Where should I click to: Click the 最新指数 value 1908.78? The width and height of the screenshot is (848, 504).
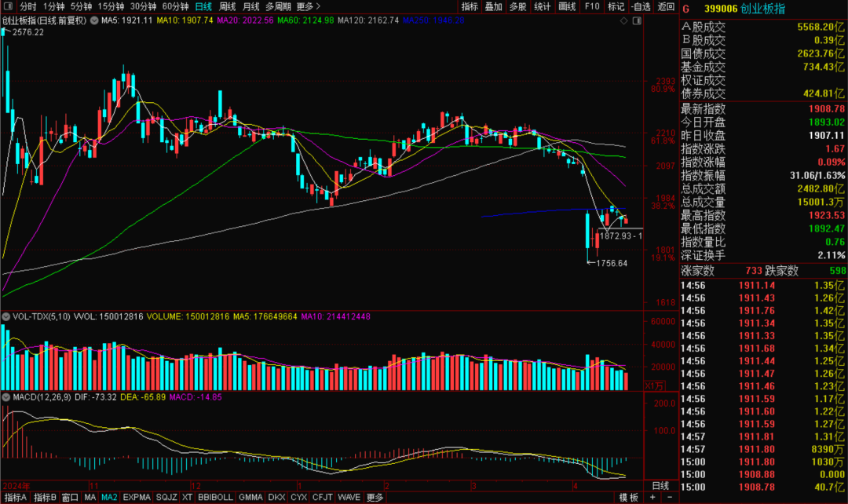coord(826,108)
